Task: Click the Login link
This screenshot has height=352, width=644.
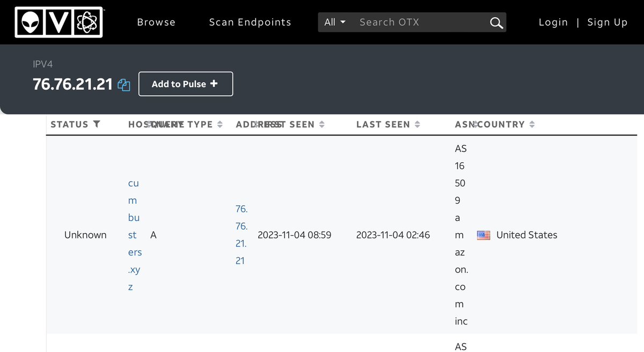Action: pyautogui.click(x=553, y=23)
